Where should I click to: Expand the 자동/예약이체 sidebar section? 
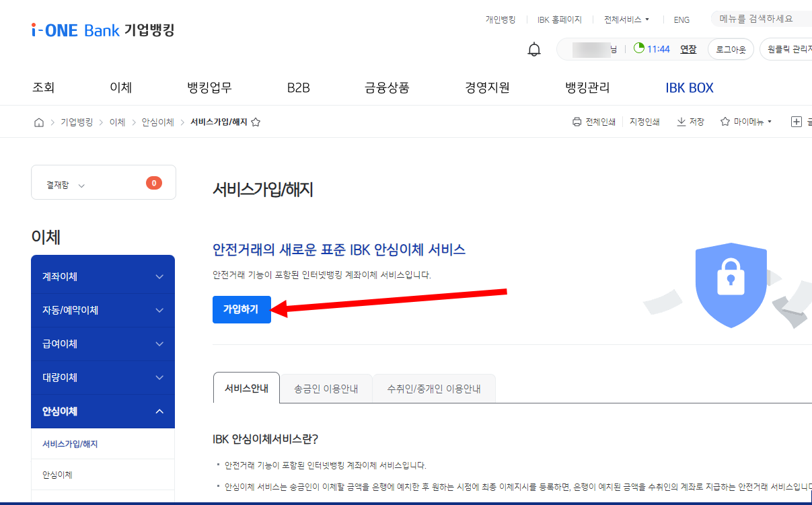103,310
